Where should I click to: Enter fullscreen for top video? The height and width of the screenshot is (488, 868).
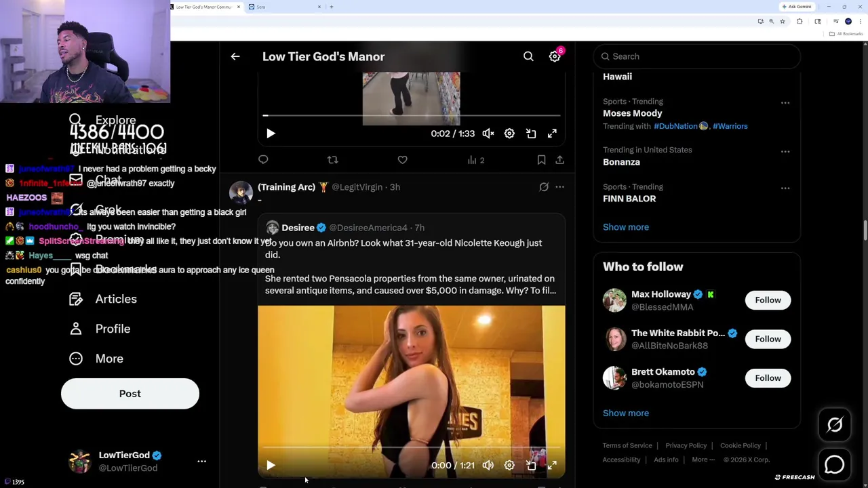pos(552,134)
